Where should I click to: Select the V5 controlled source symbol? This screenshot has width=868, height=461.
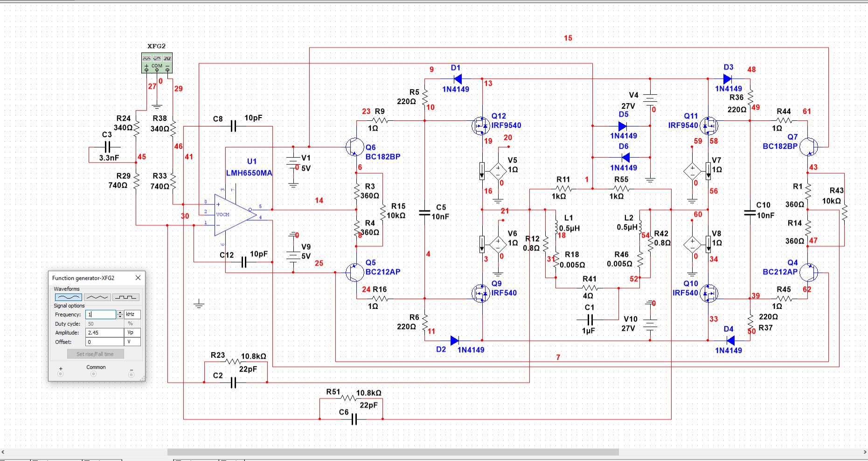click(498, 170)
